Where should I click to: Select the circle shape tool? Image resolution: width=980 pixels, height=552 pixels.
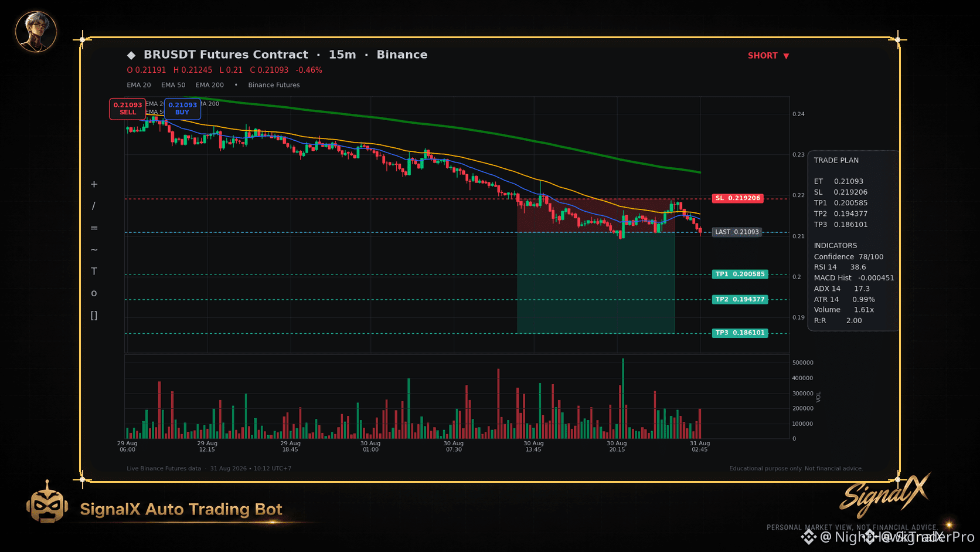pyautogui.click(x=94, y=293)
